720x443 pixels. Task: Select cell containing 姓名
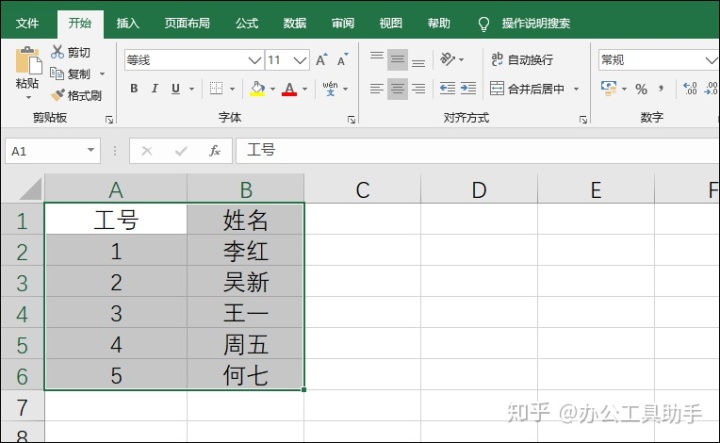246,220
